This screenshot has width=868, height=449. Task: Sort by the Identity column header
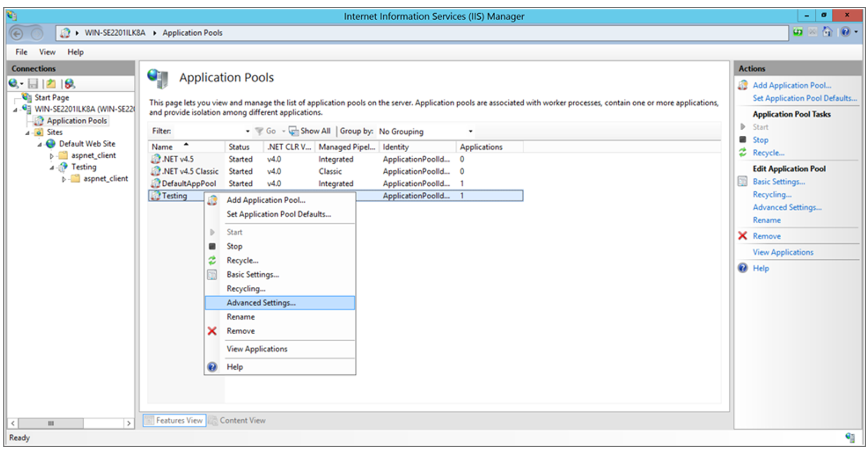418,147
